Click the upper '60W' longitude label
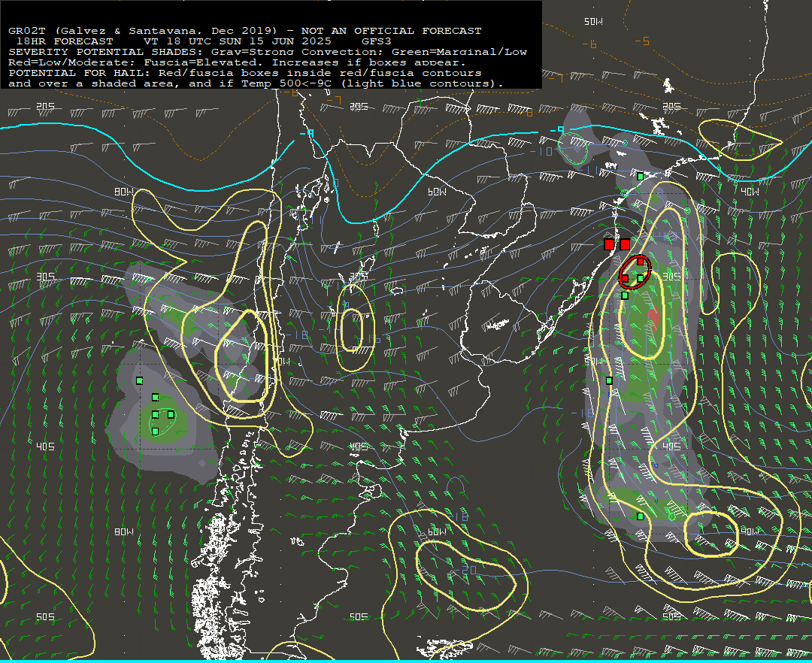This screenshot has height=663, width=812. point(437,192)
